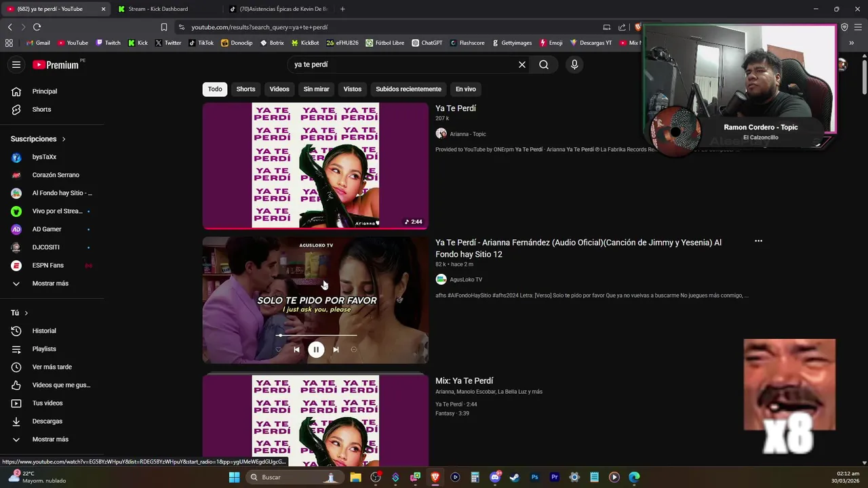Expand Suscripciones section chevron
The image size is (868, 488).
[64, 139]
